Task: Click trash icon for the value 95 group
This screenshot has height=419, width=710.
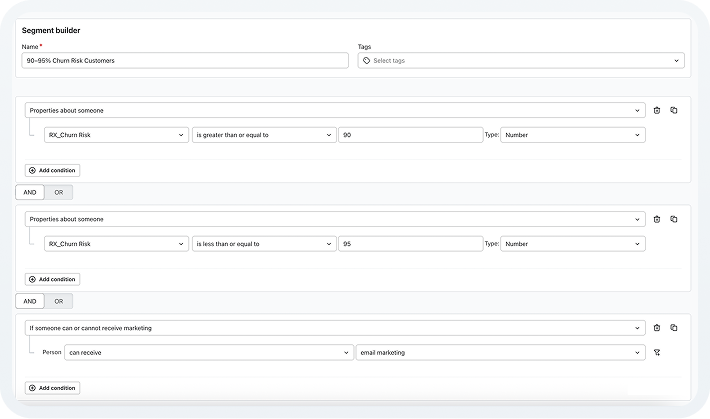Action: click(657, 219)
